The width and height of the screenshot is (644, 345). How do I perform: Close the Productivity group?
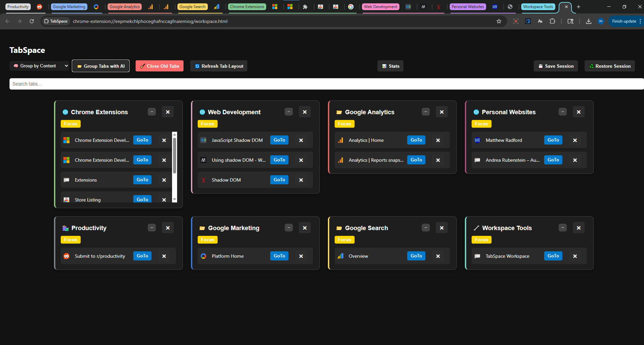tap(168, 228)
